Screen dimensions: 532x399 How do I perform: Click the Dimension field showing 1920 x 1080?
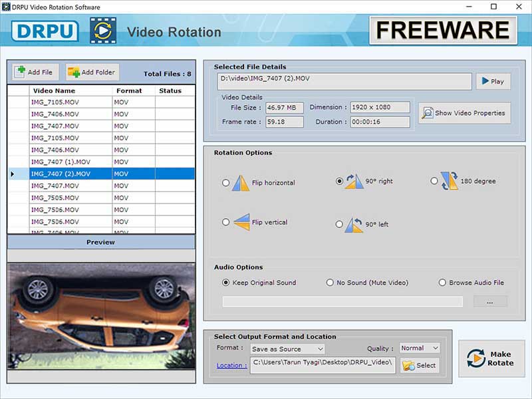click(x=380, y=107)
